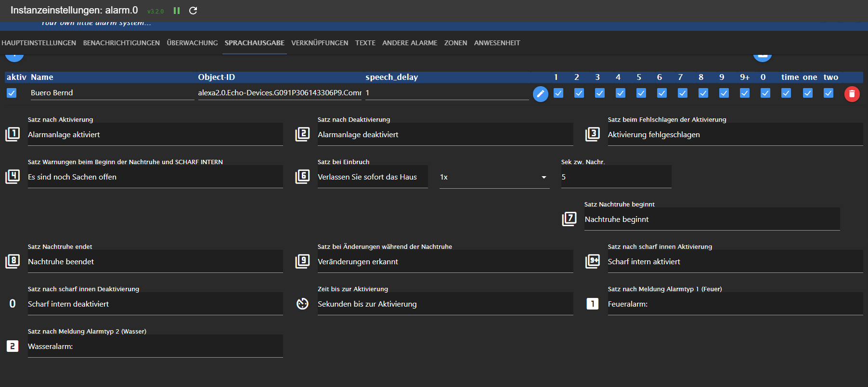This screenshot has width=868, height=387.
Task: Pause the alarm.0 instance
Action: tap(177, 11)
